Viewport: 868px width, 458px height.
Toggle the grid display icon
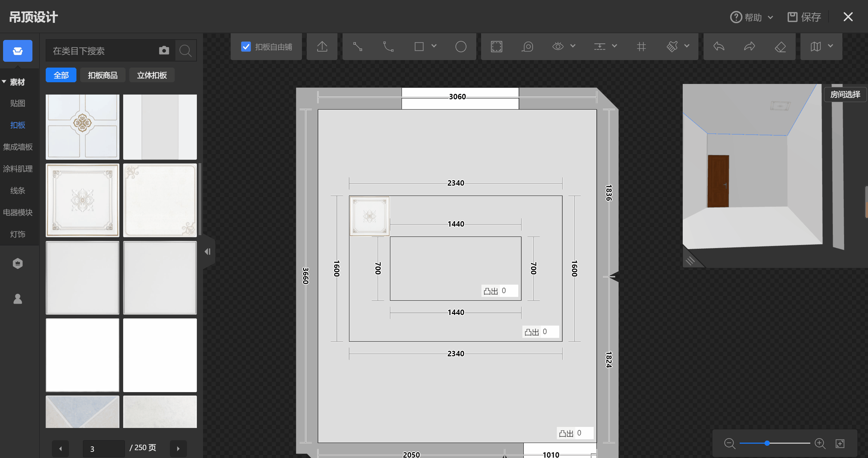641,46
